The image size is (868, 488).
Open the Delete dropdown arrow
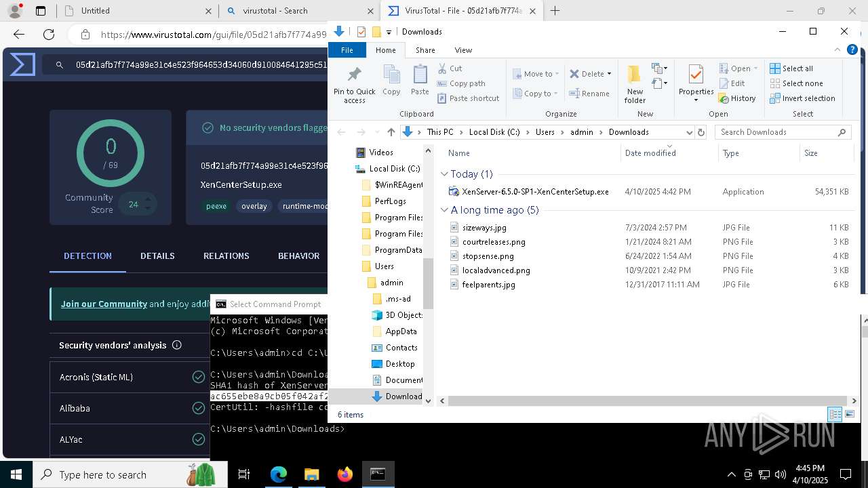point(609,74)
